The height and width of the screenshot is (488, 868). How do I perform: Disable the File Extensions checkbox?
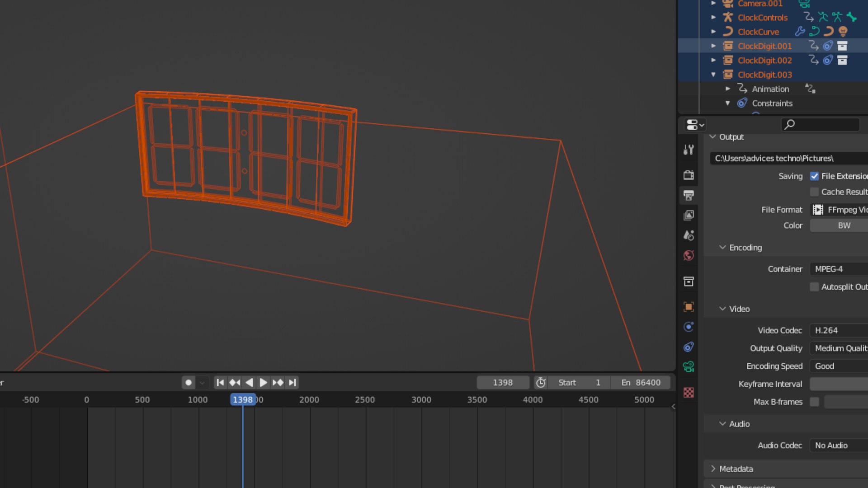[x=815, y=176]
